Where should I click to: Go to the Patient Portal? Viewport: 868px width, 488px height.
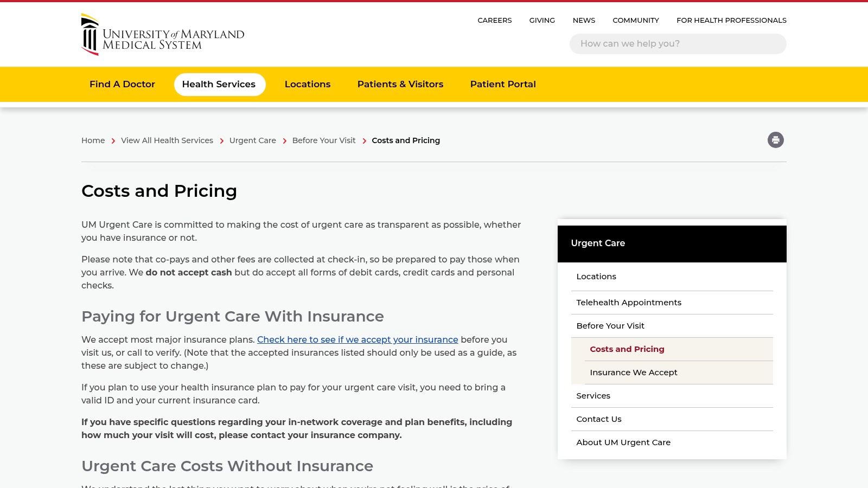[503, 84]
